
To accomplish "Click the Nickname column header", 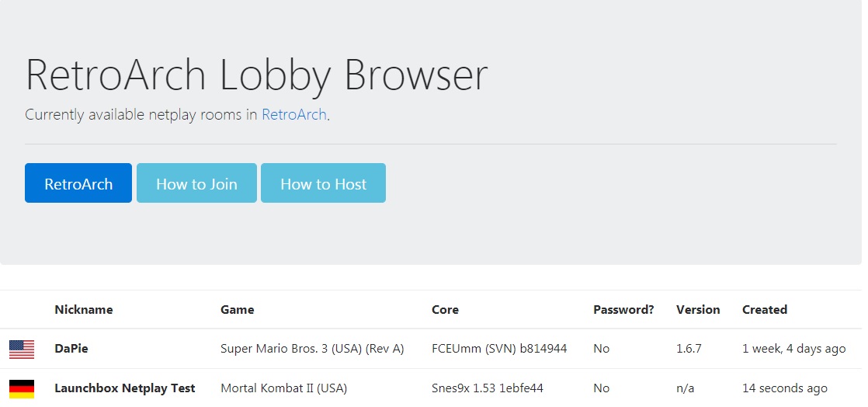I will (84, 310).
